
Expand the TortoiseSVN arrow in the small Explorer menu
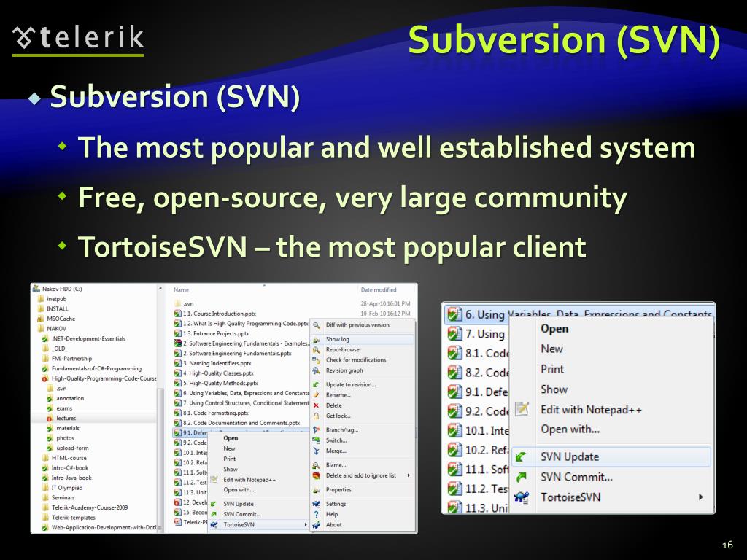point(306,525)
